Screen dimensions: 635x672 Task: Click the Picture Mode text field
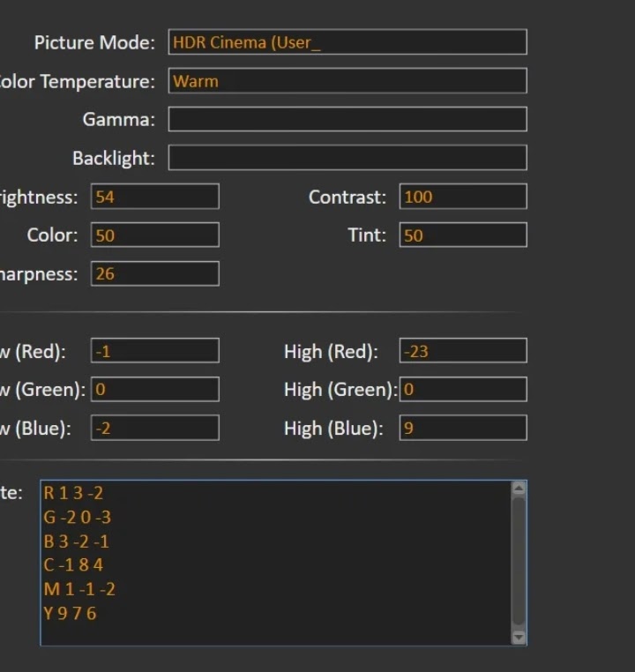click(x=347, y=42)
